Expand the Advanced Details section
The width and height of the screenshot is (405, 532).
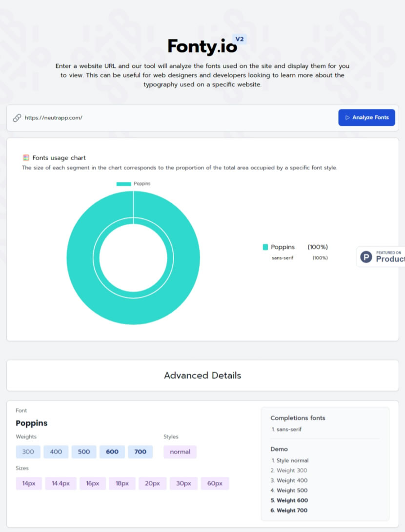coord(202,375)
